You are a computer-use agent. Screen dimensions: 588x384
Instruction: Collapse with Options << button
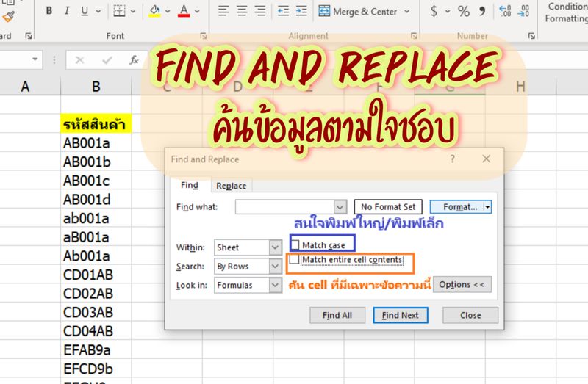coord(462,285)
